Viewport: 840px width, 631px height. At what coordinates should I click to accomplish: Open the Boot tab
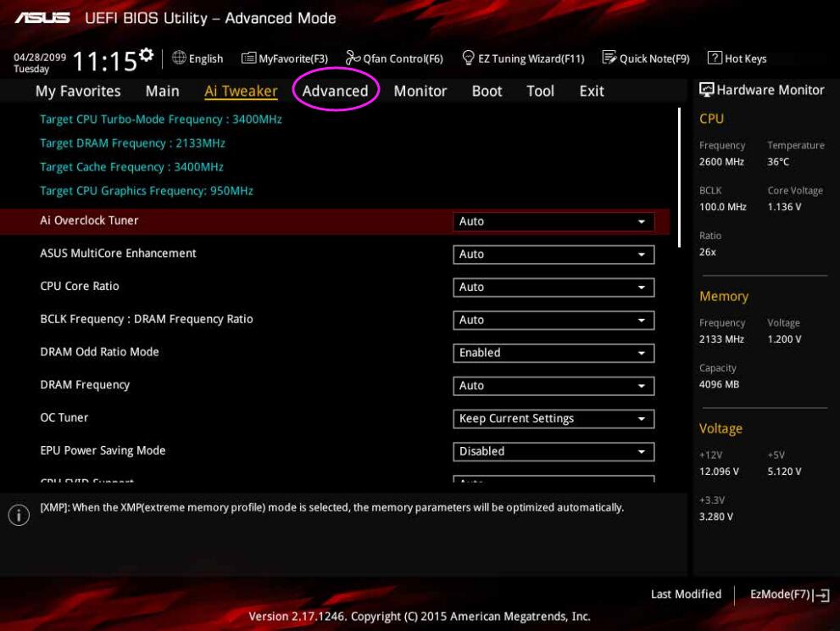(x=487, y=91)
